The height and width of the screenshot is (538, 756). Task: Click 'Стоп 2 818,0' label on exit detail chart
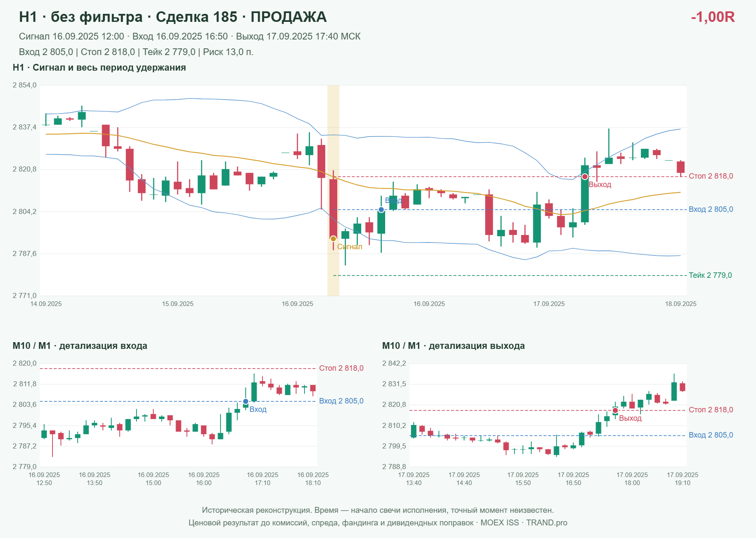[x=711, y=410]
